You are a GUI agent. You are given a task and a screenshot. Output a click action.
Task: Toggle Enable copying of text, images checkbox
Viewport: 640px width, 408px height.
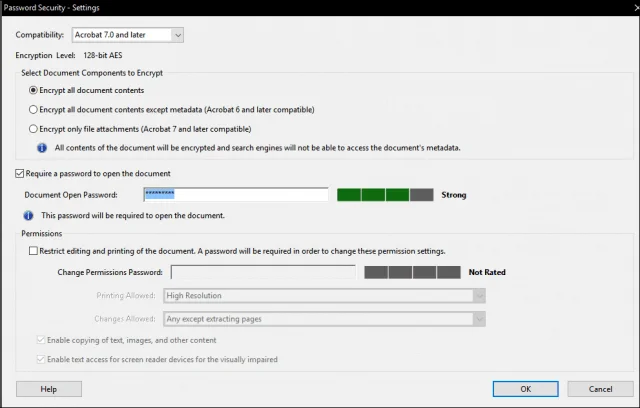click(x=41, y=340)
